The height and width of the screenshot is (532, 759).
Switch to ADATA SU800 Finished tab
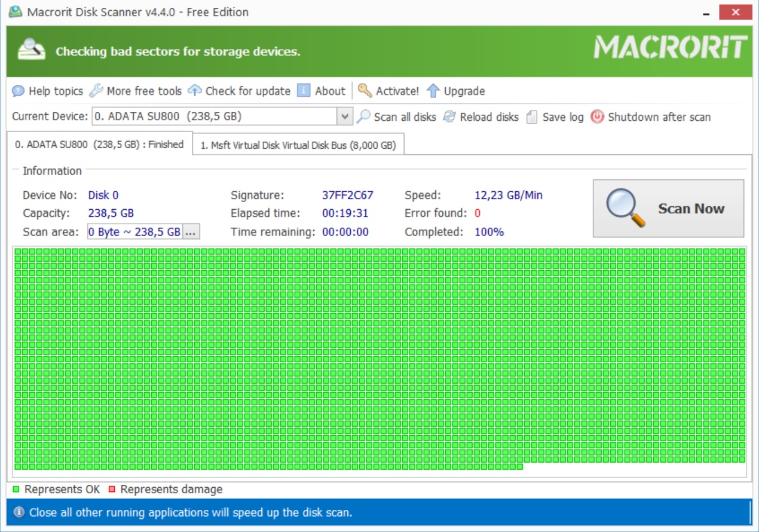coord(99,144)
